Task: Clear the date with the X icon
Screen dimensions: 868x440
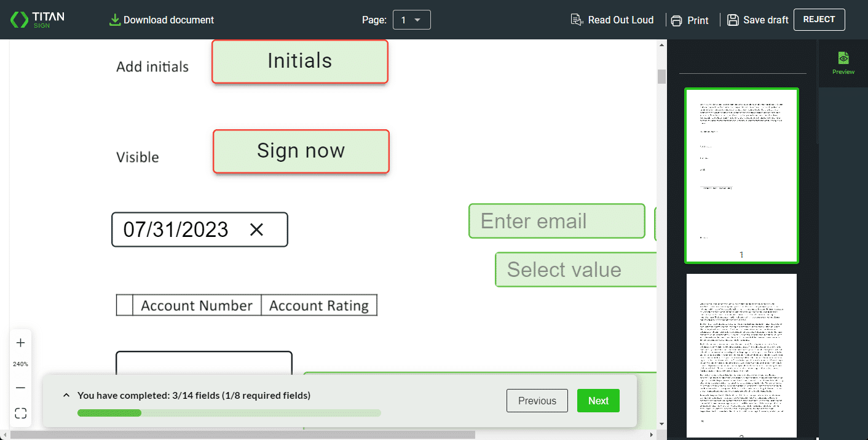Action: click(x=256, y=230)
